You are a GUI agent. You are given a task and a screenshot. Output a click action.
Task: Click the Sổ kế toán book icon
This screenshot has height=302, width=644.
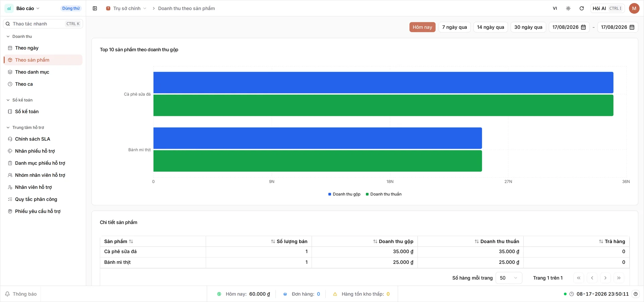[x=10, y=111]
